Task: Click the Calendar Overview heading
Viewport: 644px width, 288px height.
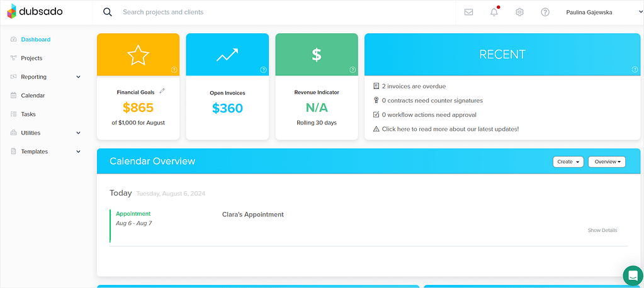Action: click(x=152, y=161)
